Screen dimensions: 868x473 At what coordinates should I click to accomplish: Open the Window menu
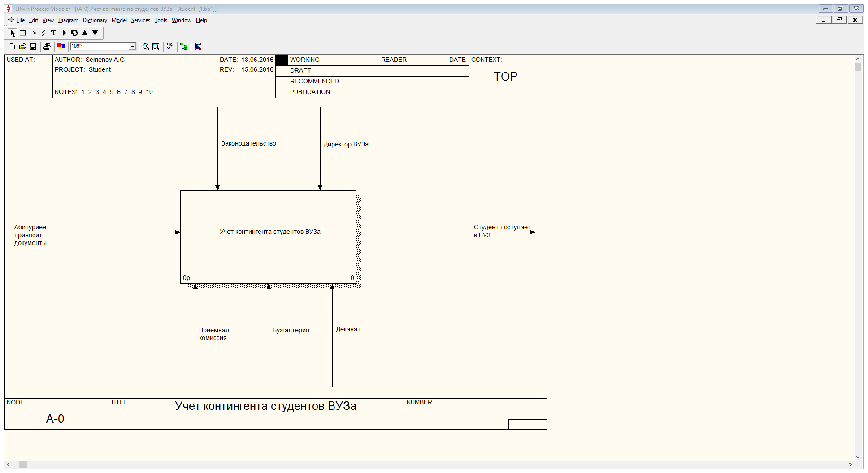182,20
